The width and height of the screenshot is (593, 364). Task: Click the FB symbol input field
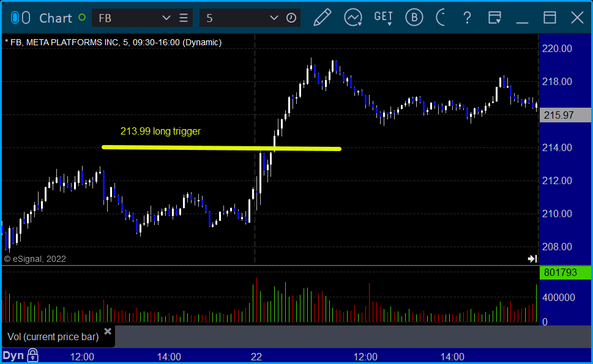(x=142, y=18)
